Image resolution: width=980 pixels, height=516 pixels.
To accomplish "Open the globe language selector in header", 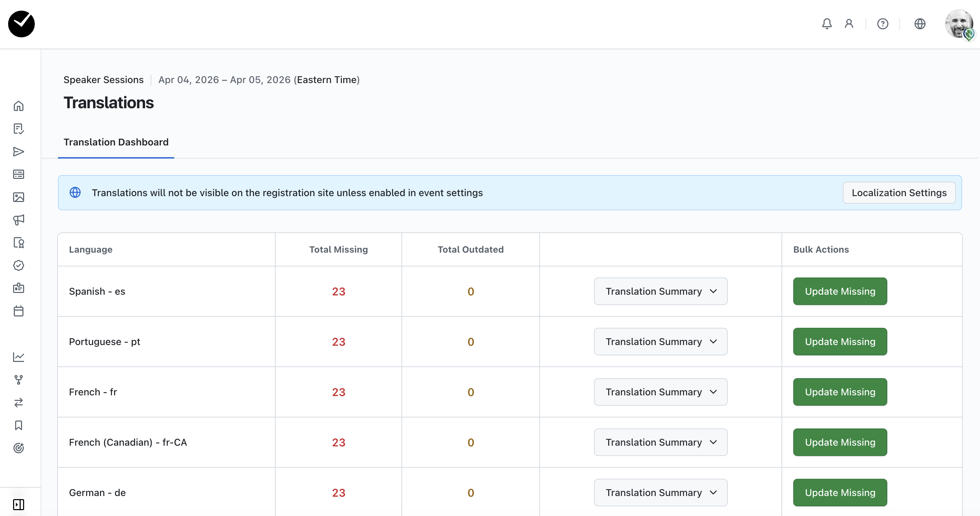I will tap(919, 24).
